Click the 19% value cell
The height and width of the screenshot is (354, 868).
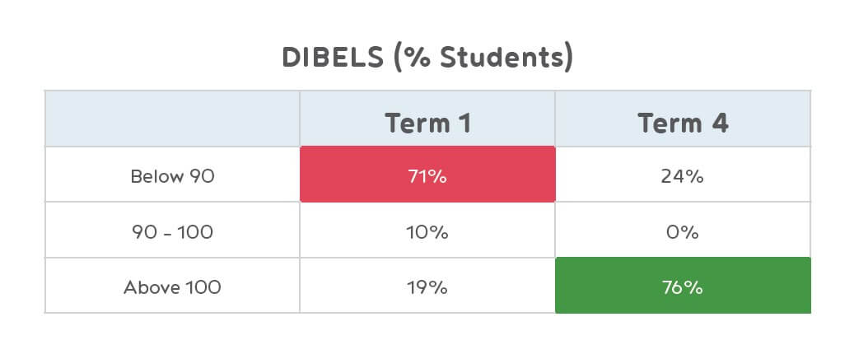427,287
